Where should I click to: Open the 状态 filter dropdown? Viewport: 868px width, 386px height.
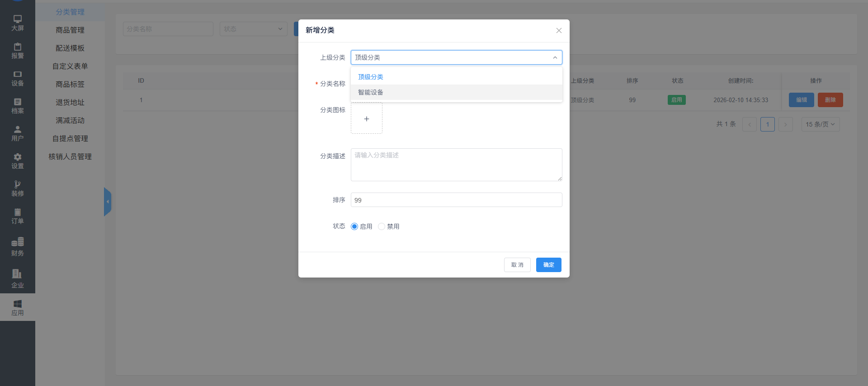coord(254,29)
